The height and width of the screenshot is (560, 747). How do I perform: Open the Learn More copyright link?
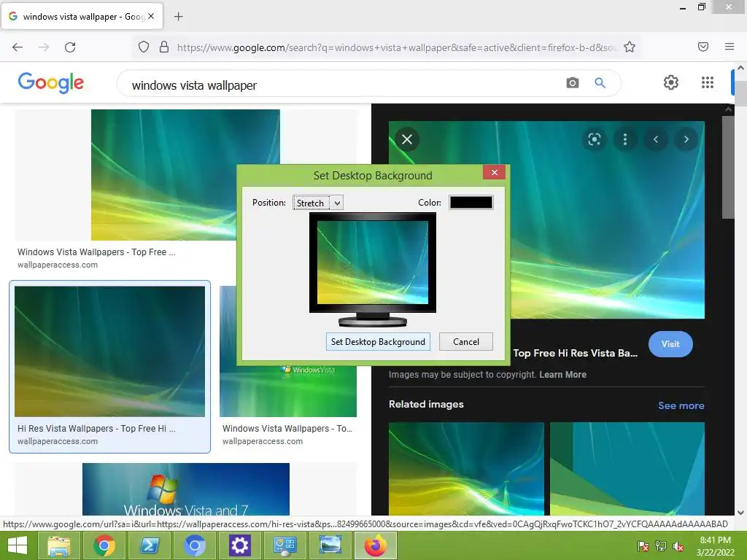pos(562,375)
